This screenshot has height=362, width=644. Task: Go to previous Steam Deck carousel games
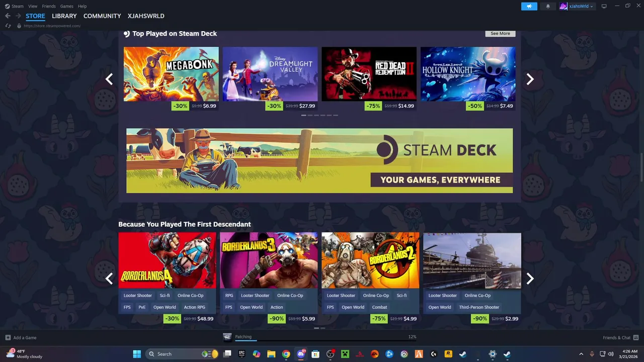point(109,79)
